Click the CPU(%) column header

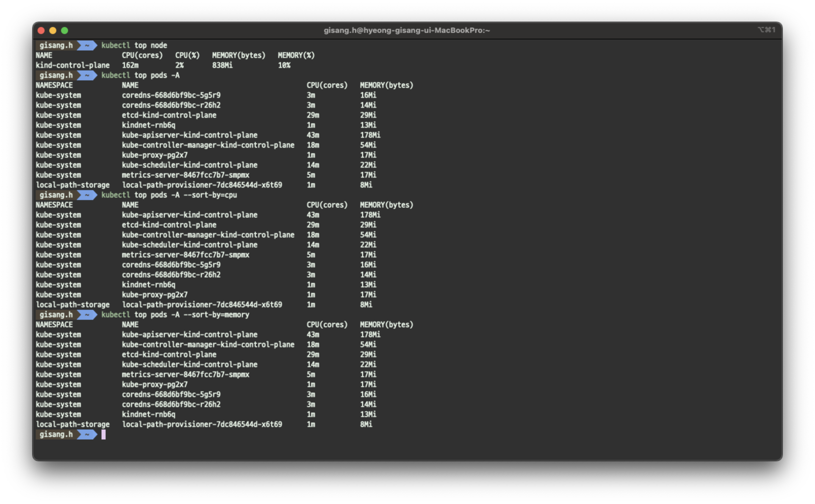pyautogui.click(x=187, y=55)
